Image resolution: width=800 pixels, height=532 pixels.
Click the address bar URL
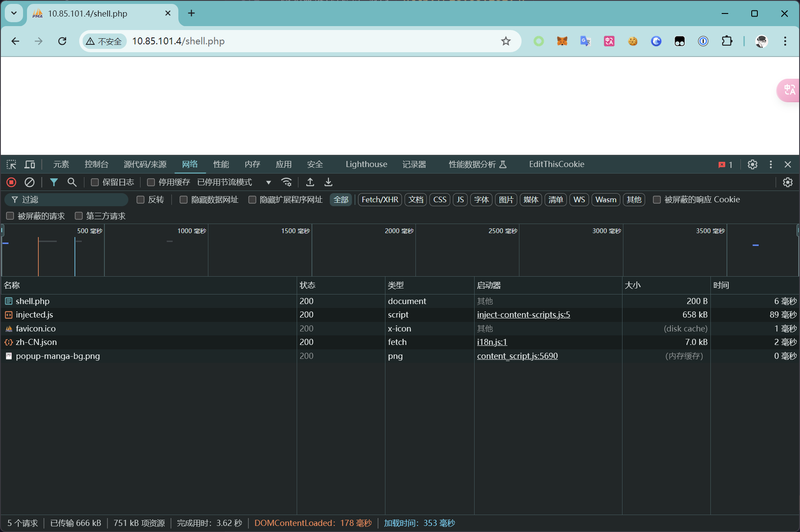[x=178, y=41]
